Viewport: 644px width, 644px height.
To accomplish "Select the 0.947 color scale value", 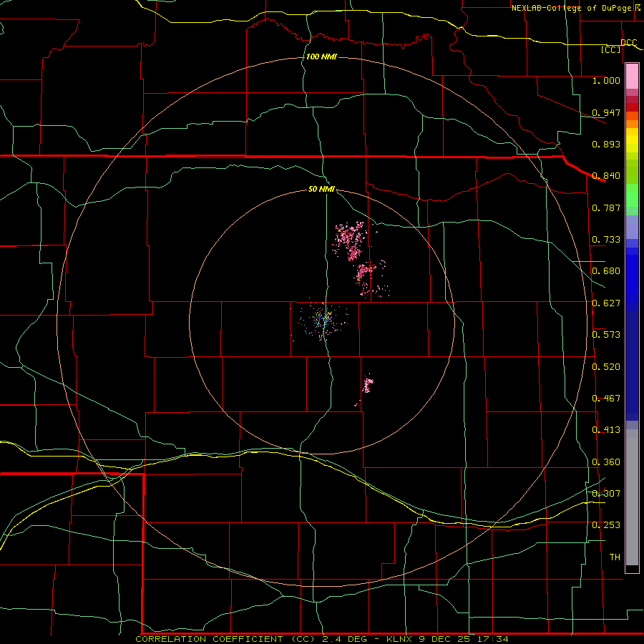I will click(606, 112).
